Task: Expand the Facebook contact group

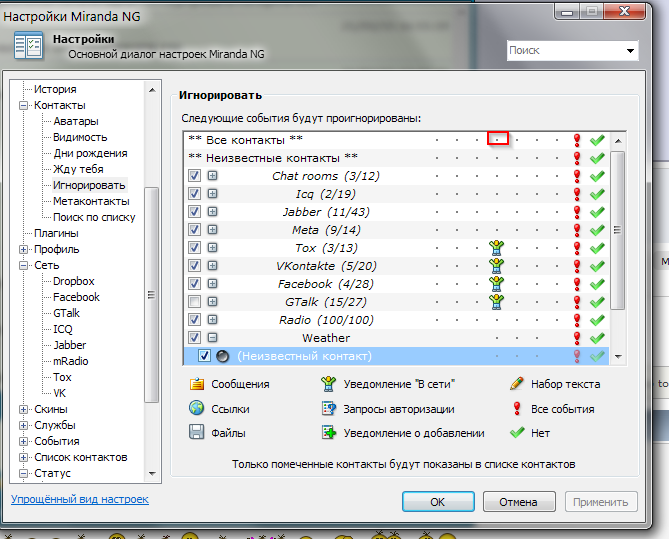Action: [212, 283]
